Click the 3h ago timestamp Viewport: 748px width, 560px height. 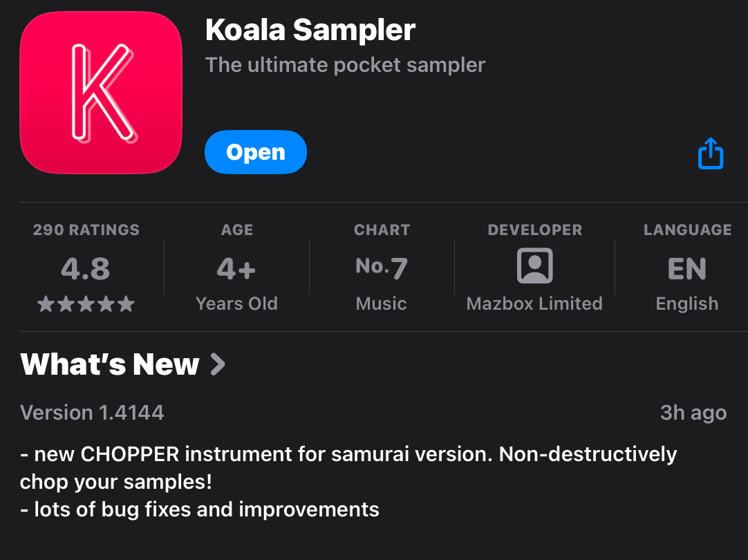pos(693,413)
